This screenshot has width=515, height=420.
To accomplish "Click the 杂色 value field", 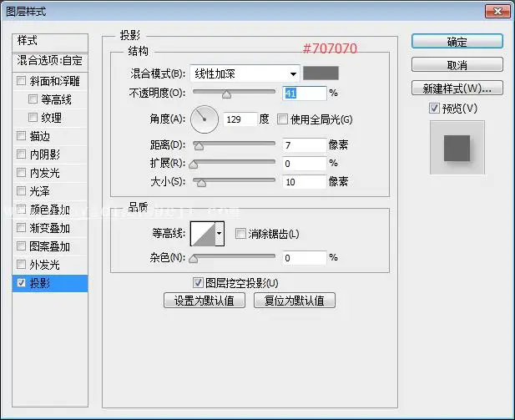I will (304, 258).
